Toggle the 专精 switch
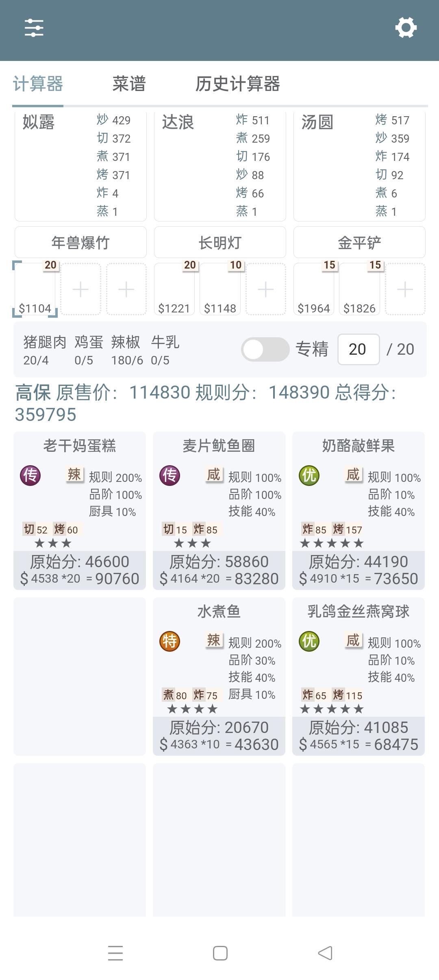This screenshot has height=980, width=439. [265, 349]
